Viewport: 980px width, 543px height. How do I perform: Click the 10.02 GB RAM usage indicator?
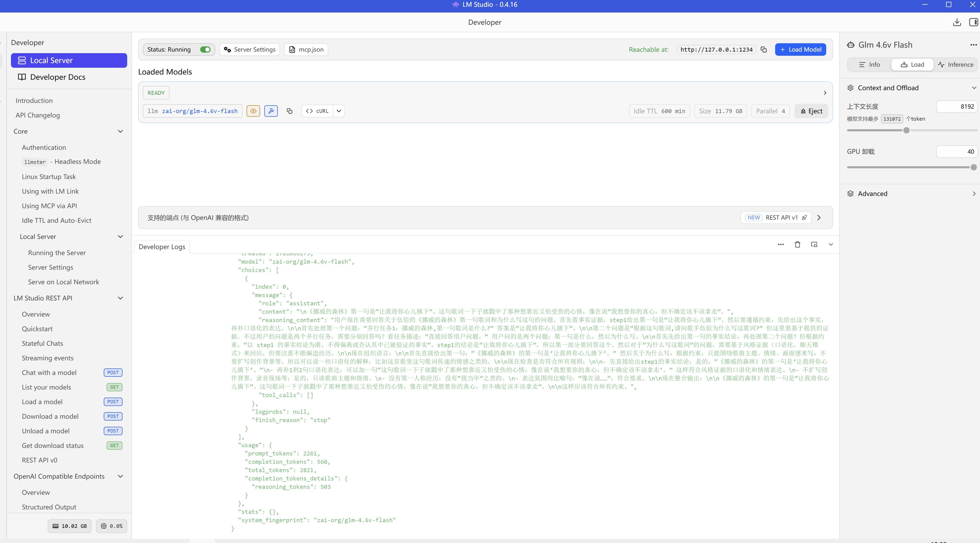(x=70, y=526)
